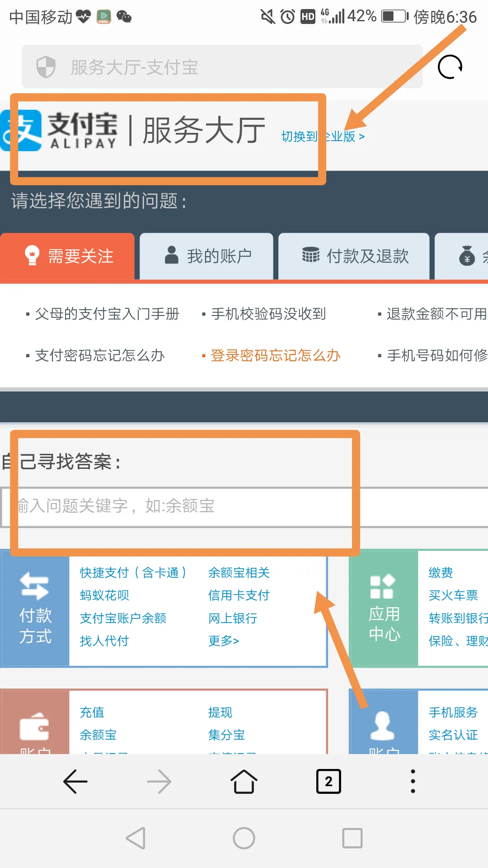The height and width of the screenshot is (868, 488).
Task: Tap the shield security icon in address bar
Action: tap(46, 67)
